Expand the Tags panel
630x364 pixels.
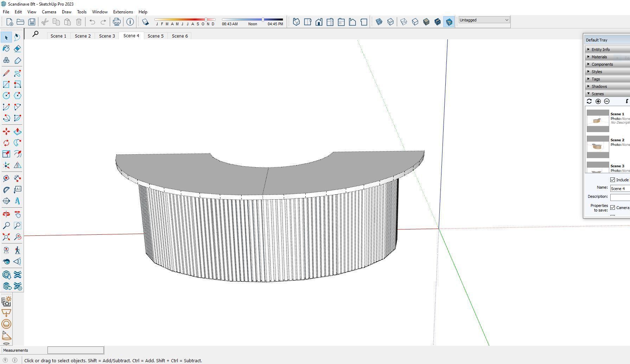[x=608, y=79]
